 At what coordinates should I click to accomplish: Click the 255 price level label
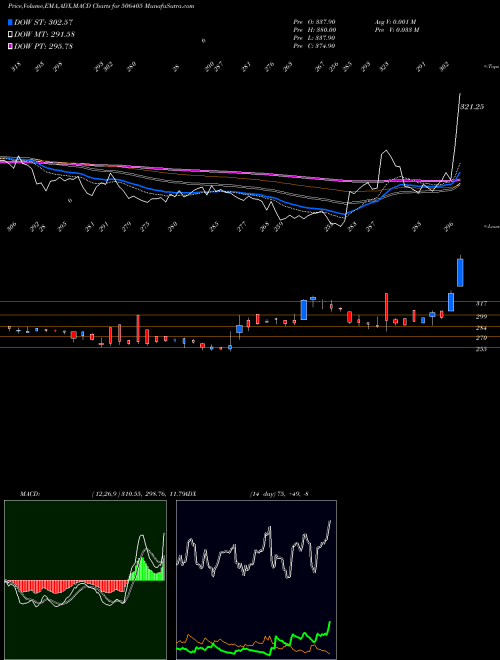click(481, 349)
